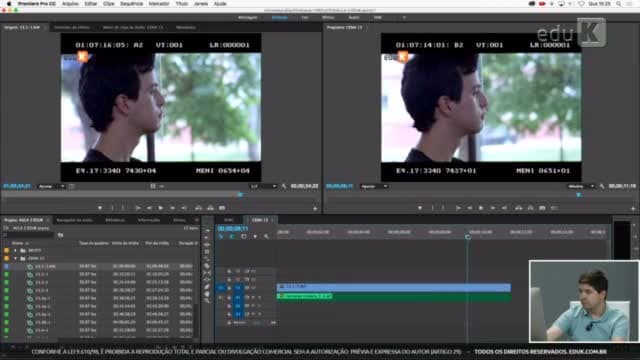Switch to Áudio workspace tab
This screenshot has width=640, height=360.
tap(354, 18)
